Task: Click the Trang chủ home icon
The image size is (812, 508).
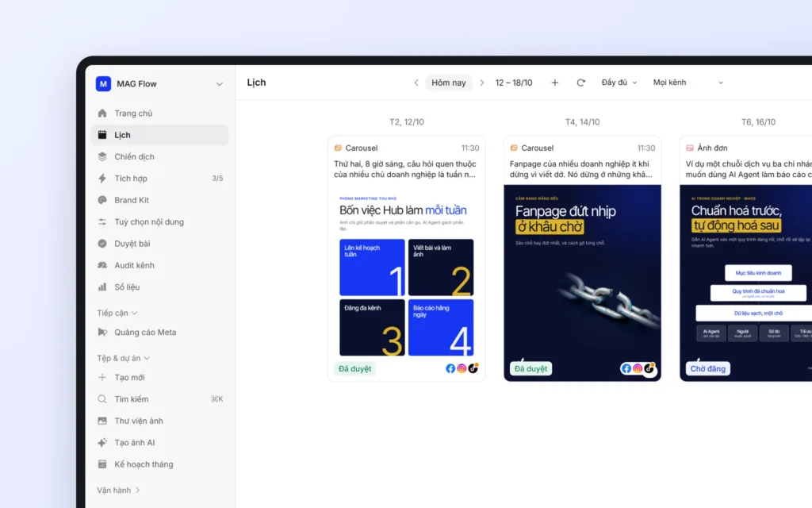Action: 102,113
